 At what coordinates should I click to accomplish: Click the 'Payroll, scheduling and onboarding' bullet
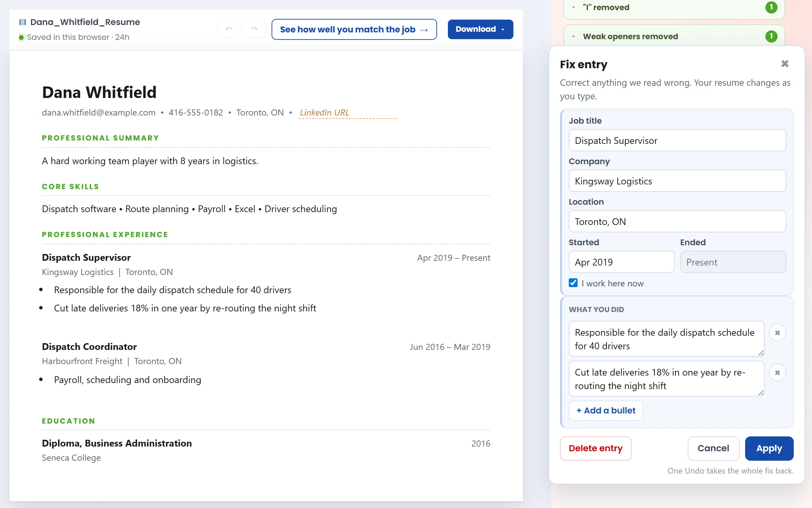tap(128, 380)
